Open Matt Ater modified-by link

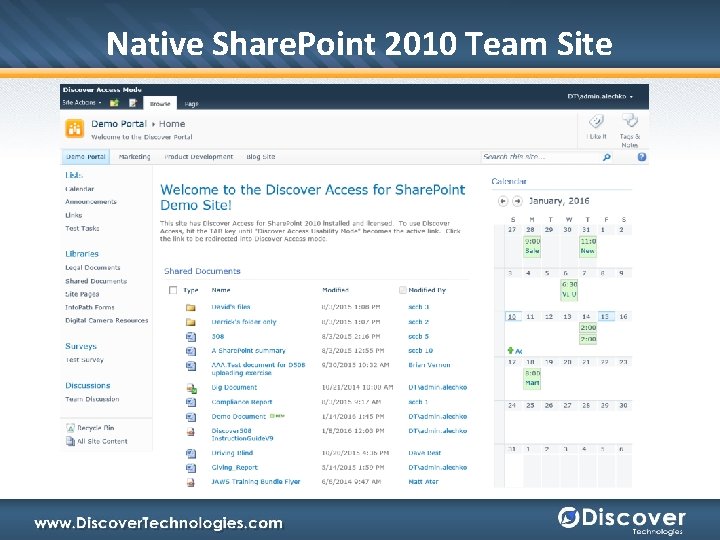pos(423,482)
